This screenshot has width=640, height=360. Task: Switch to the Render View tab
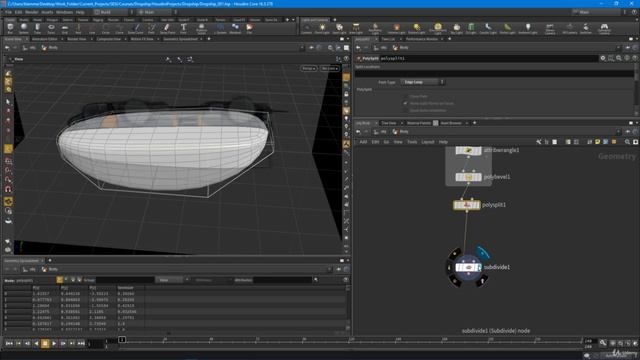pyautogui.click(x=77, y=39)
